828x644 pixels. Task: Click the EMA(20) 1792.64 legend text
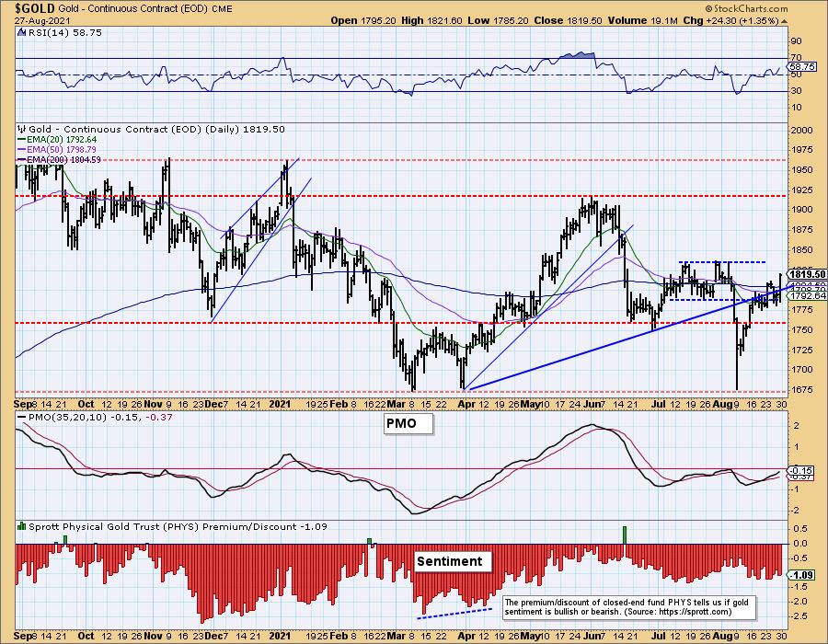pos(62,140)
